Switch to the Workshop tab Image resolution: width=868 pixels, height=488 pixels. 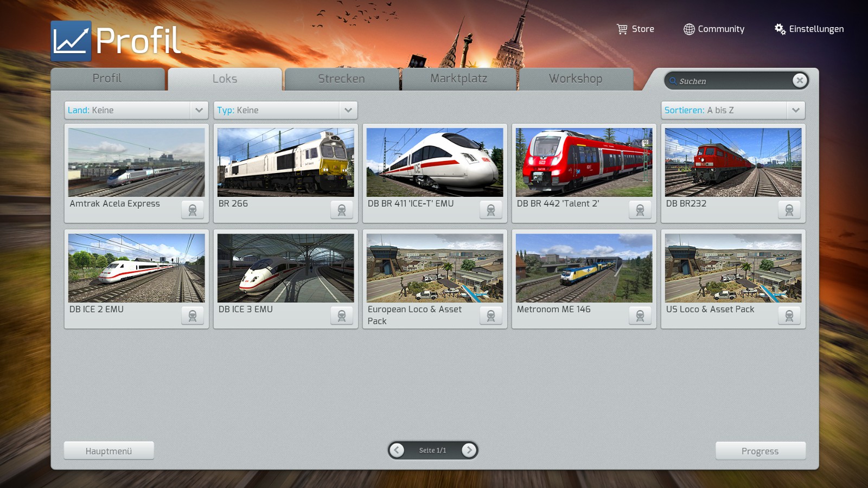tap(576, 79)
